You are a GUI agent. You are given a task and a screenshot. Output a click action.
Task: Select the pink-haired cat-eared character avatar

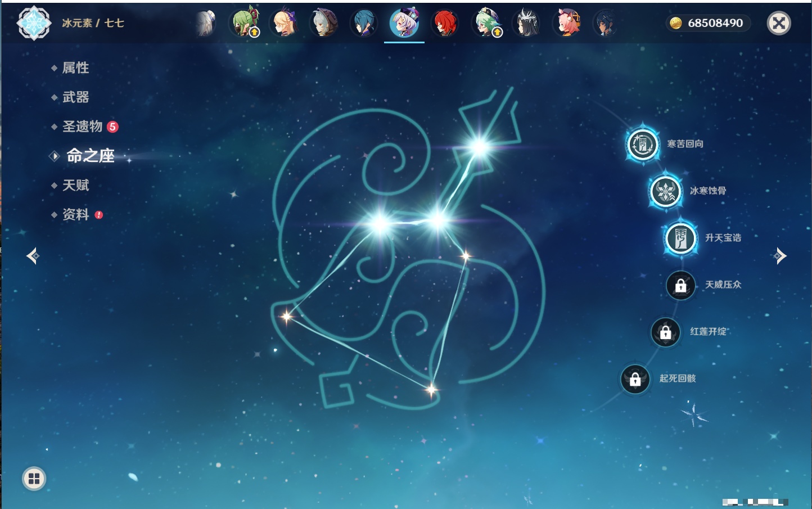coord(567,23)
